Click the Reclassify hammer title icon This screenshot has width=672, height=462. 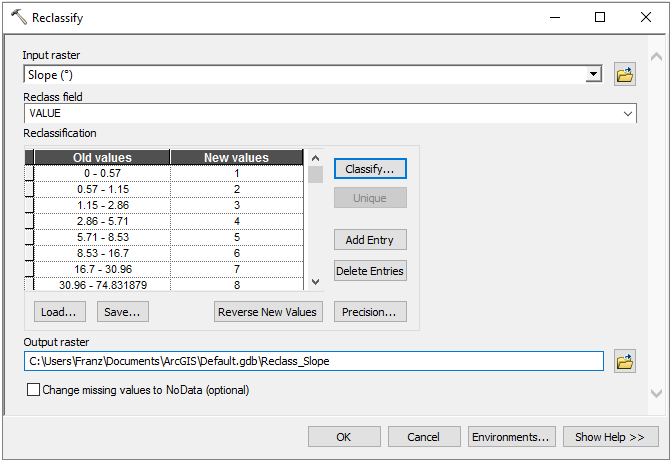[x=18, y=17]
